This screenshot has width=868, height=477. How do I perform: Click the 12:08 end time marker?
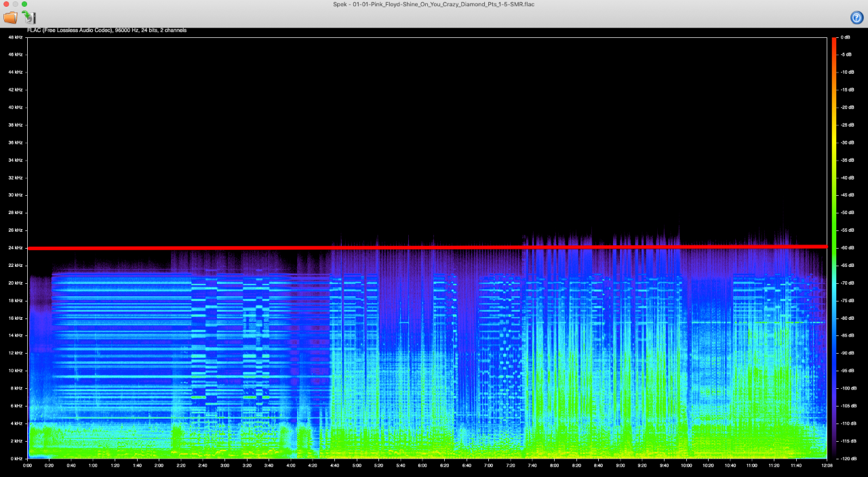tap(827, 465)
